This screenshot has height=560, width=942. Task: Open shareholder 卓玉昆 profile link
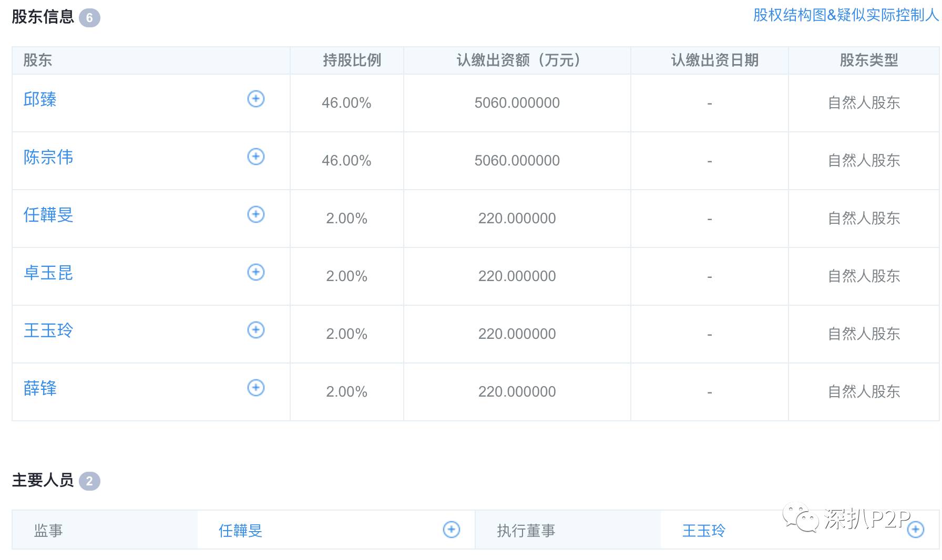point(48,273)
